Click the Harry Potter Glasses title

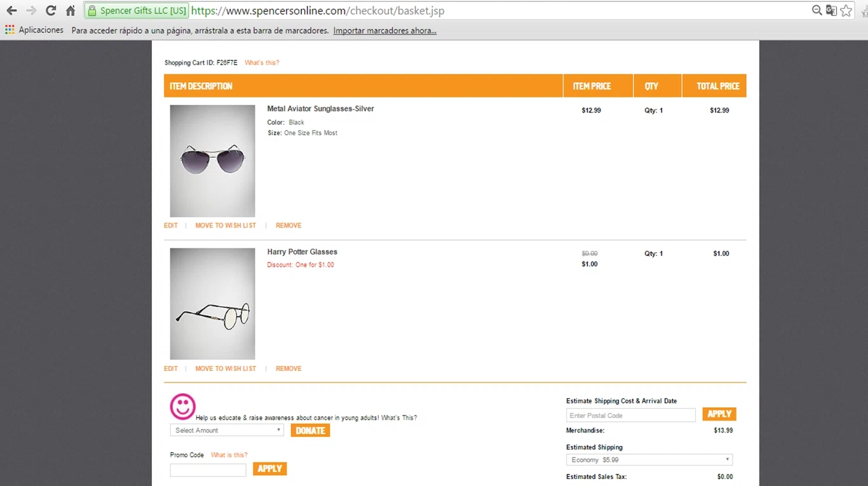[302, 252]
